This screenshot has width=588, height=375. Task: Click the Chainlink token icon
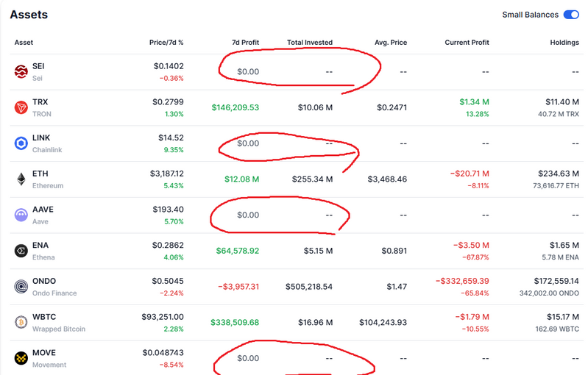21,143
